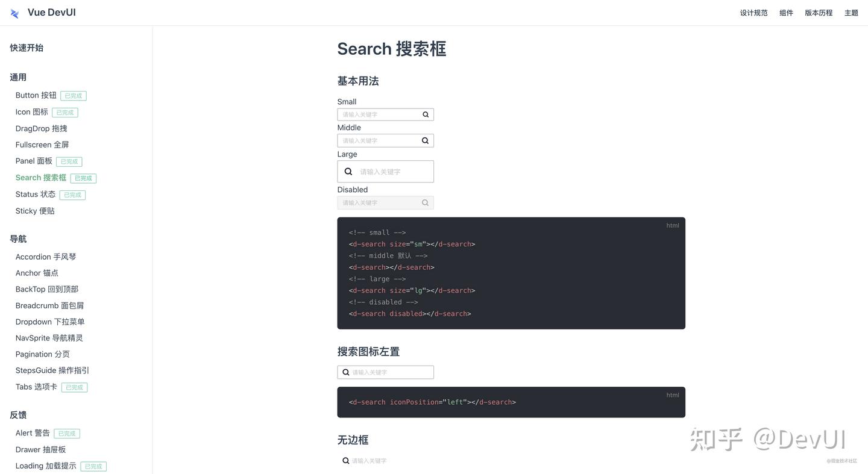Click the magnifier icon inside the Large search box
The width and height of the screenshot is (868, 474).
pos(347,170)
